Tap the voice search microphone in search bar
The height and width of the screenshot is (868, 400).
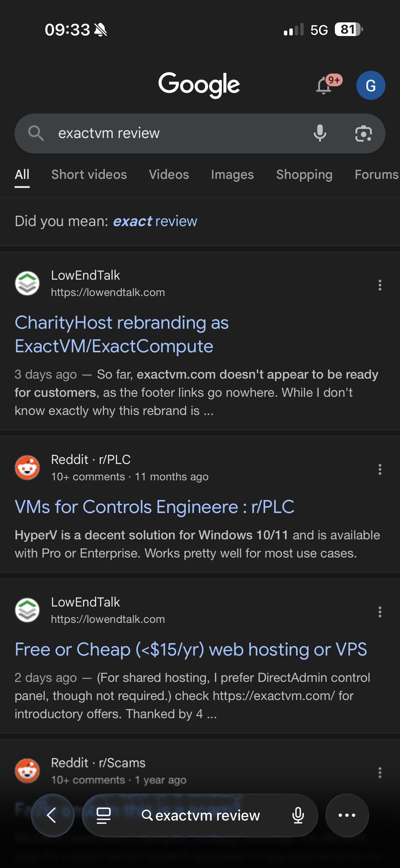pyautogui.click(x=320, y=133)
